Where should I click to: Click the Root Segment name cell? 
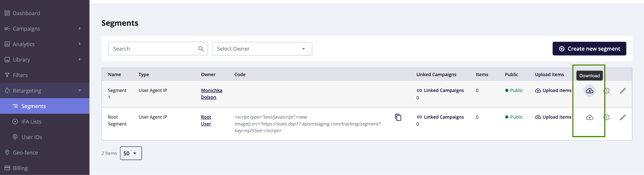point(117,121)
